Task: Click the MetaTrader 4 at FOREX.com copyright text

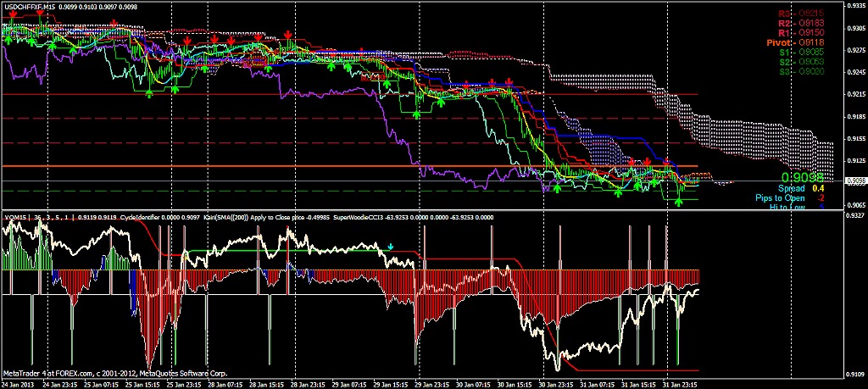Action: click(103, 373)
